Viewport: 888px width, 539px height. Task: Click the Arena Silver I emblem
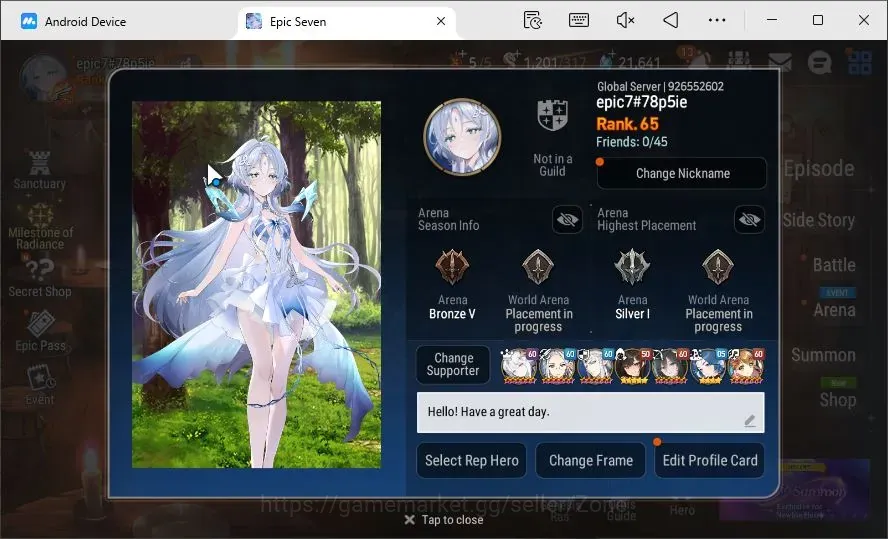pyautogui.click(x=632, y=267)
